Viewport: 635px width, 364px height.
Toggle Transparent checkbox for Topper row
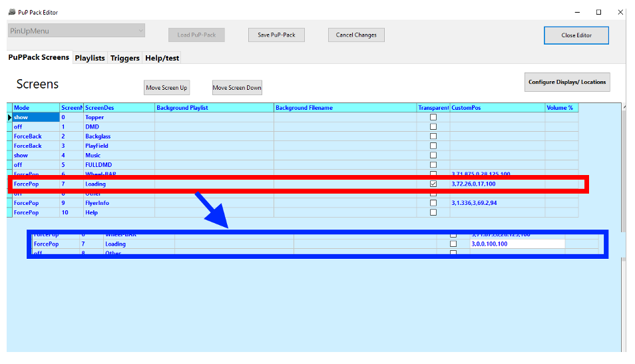click(x=433, y=117)
